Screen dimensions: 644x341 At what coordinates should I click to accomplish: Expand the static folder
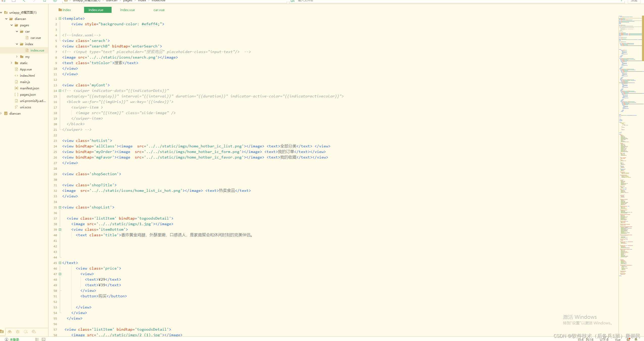tap(12, 63)
